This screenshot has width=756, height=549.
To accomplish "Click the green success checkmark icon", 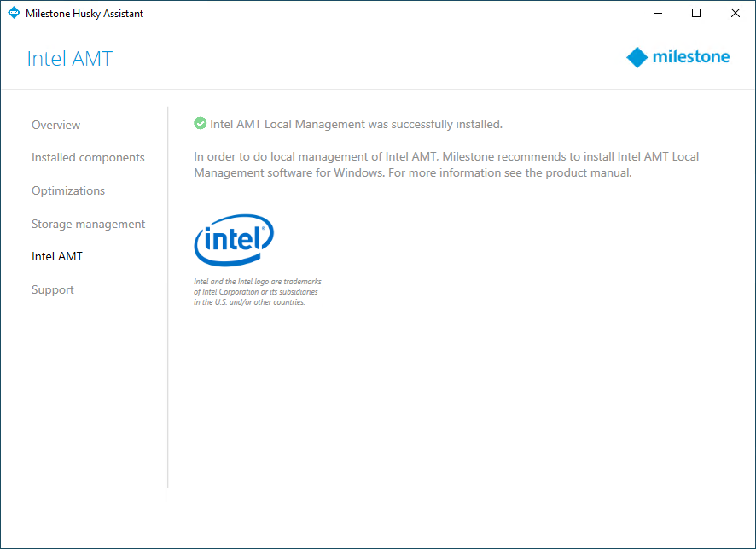I will (200, 124).
